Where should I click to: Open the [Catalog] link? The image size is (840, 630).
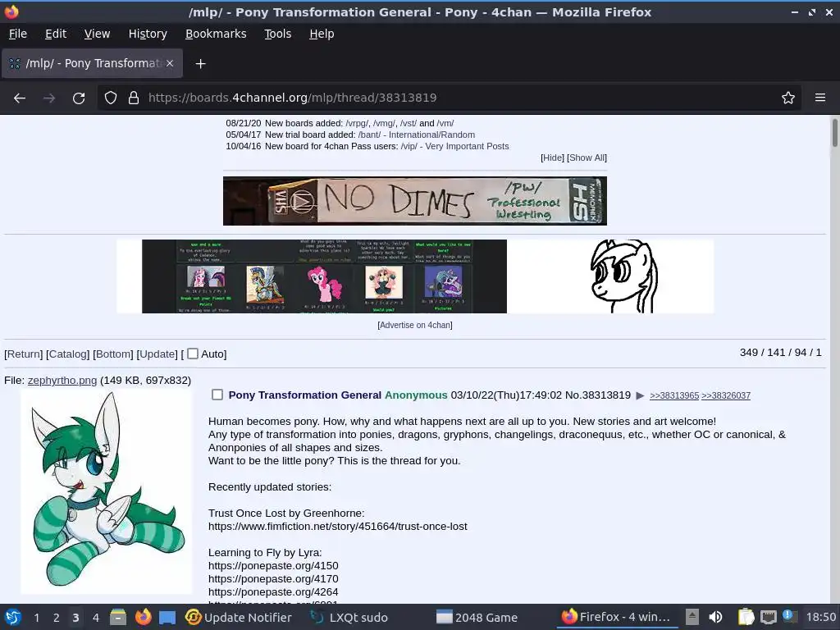tap(68, 354)
